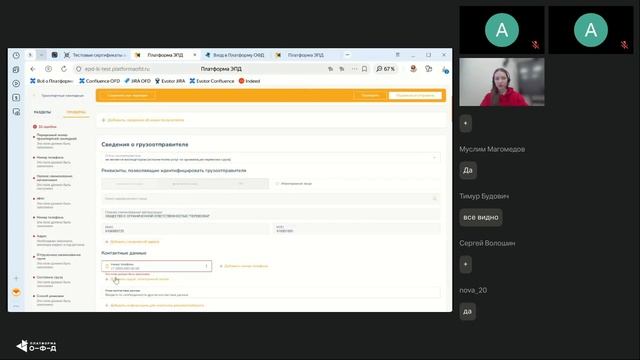Switch to the last Платформа ЭПД tab
This screenshot has height=360, width=640.
coord(305,55)
